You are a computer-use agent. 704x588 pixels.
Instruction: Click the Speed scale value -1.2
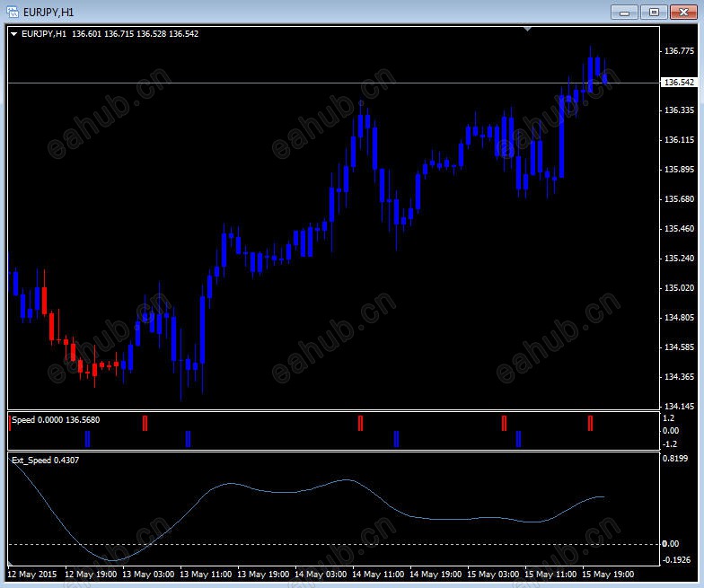670,443
